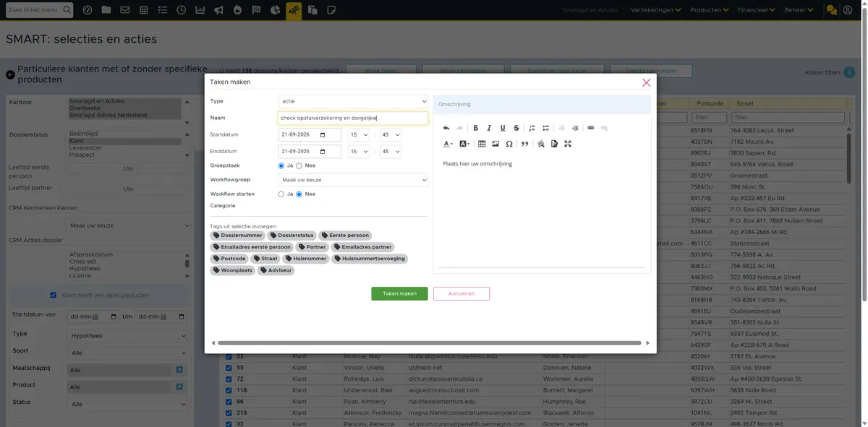Open the text color dropdown in editor

point(448,144)
